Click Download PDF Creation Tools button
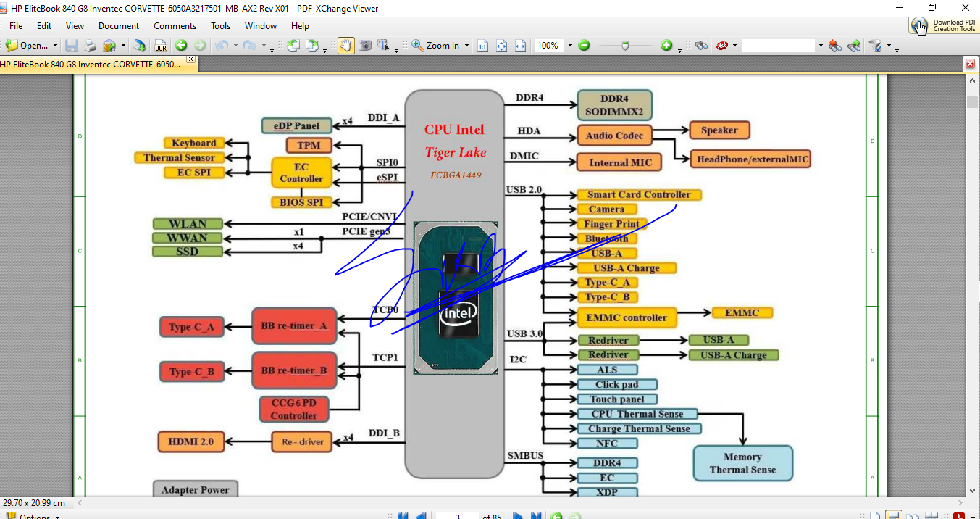 (x=945, y=26)
